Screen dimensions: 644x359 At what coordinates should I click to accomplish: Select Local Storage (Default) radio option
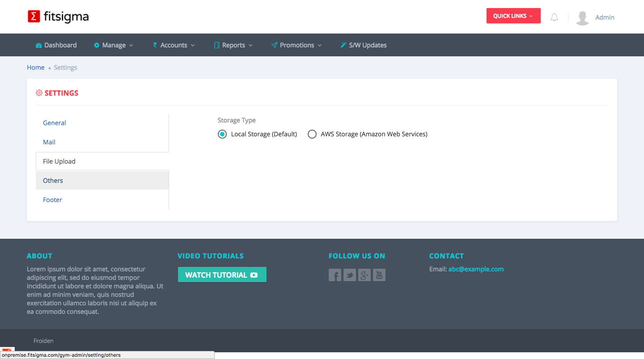(222, 134)
